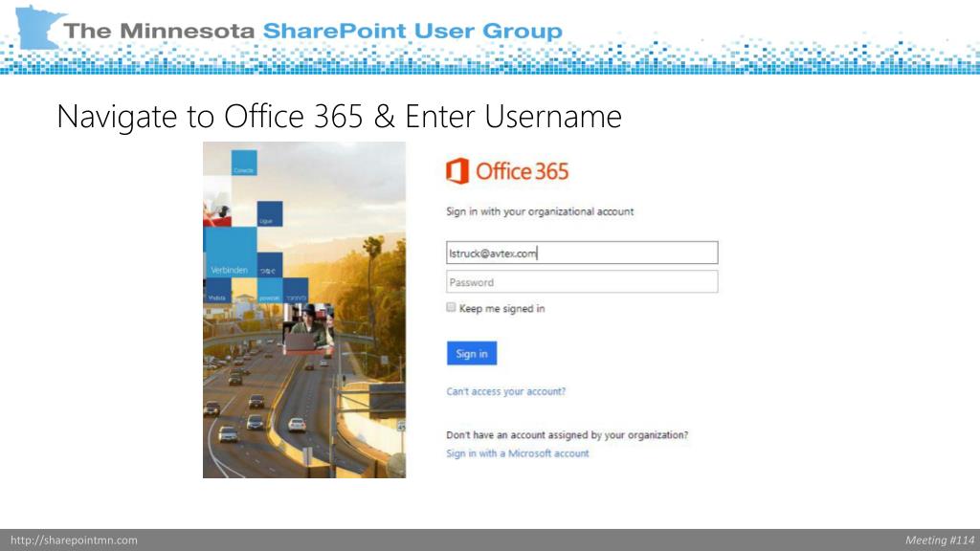Screen dimensions: 980x551
Task: Click the Minnesota state shape logo
Action: (x=38, y=27)
